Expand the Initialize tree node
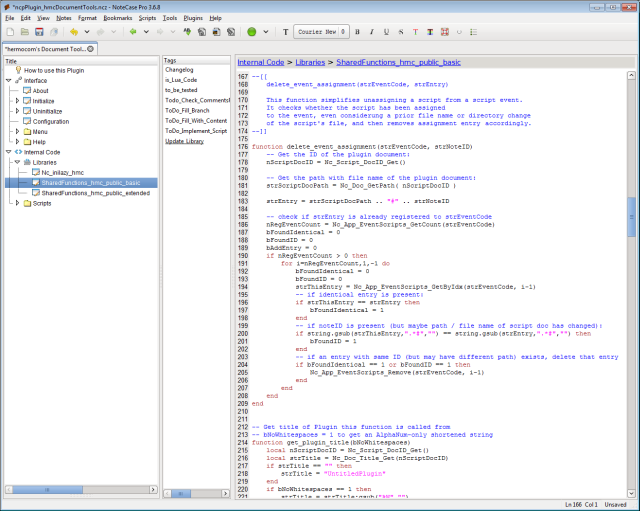The image size is (640, 511). point(17,100)
